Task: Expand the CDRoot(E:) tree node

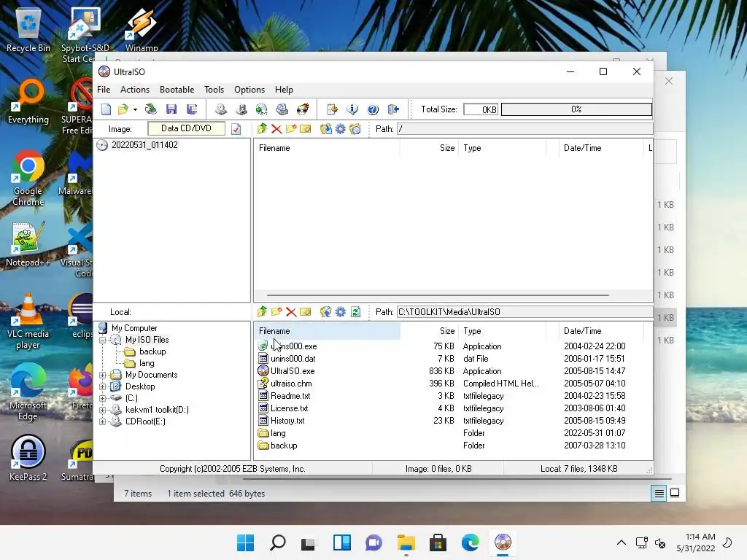Action: tap(102, 421)
